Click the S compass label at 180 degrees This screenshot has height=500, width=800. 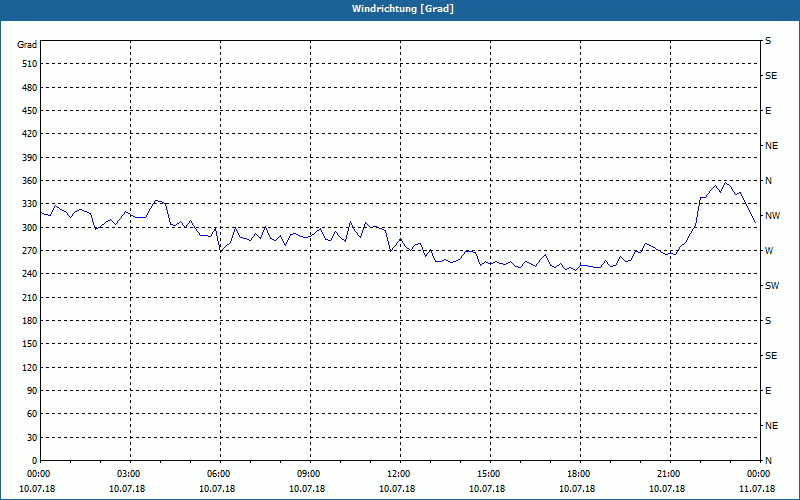point(768,321)
